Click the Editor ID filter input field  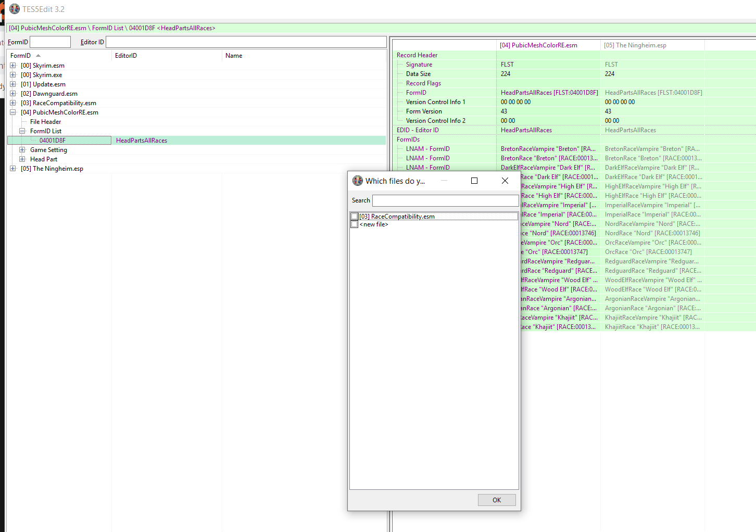(246, 42)
